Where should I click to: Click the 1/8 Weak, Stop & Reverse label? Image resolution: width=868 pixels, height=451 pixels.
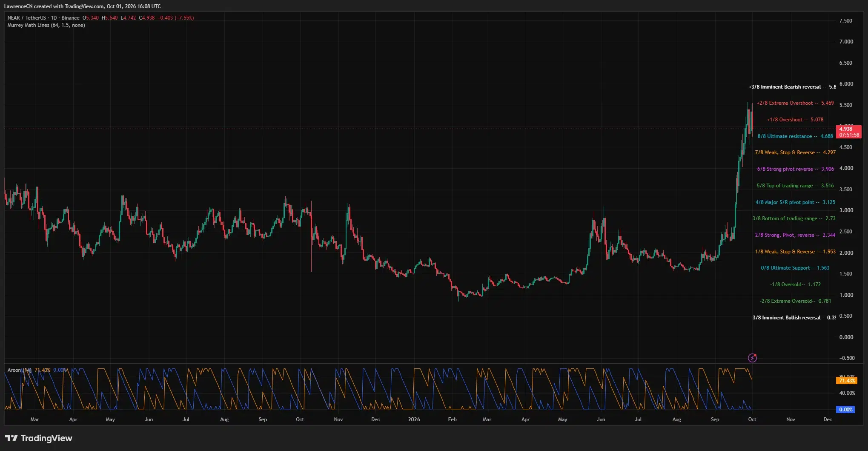795,252
